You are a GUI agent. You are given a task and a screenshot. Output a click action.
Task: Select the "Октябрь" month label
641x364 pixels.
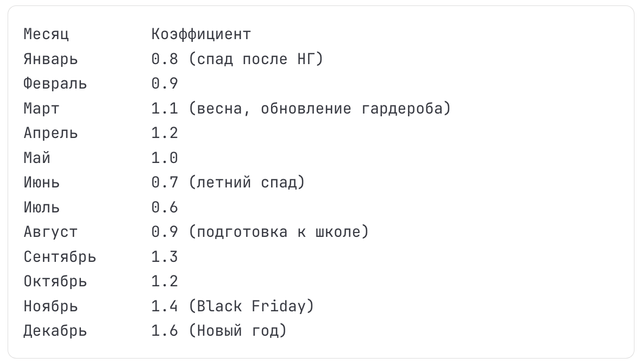click(55, 281)
